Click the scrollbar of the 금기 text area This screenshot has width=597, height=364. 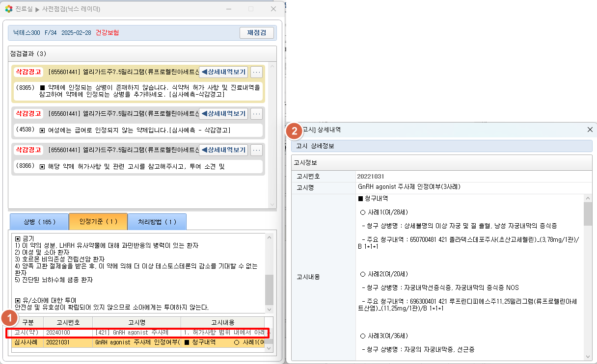(269, 289)
